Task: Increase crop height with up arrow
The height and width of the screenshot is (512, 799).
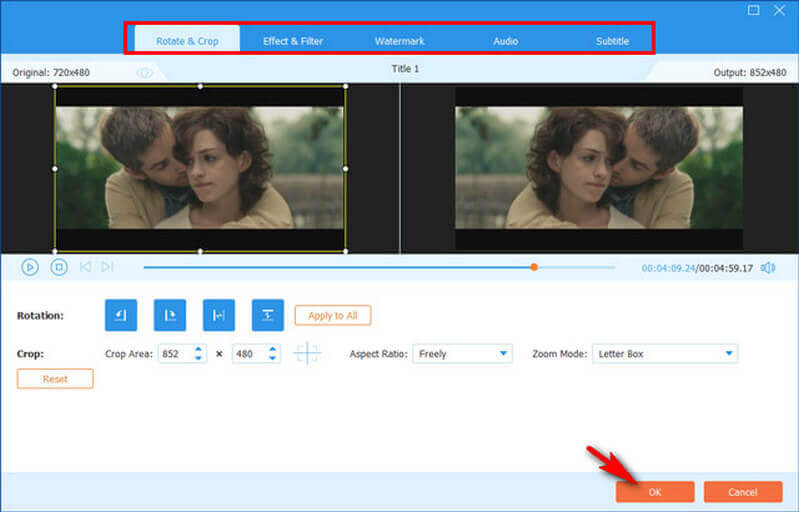Action: [x=273, y=349]
